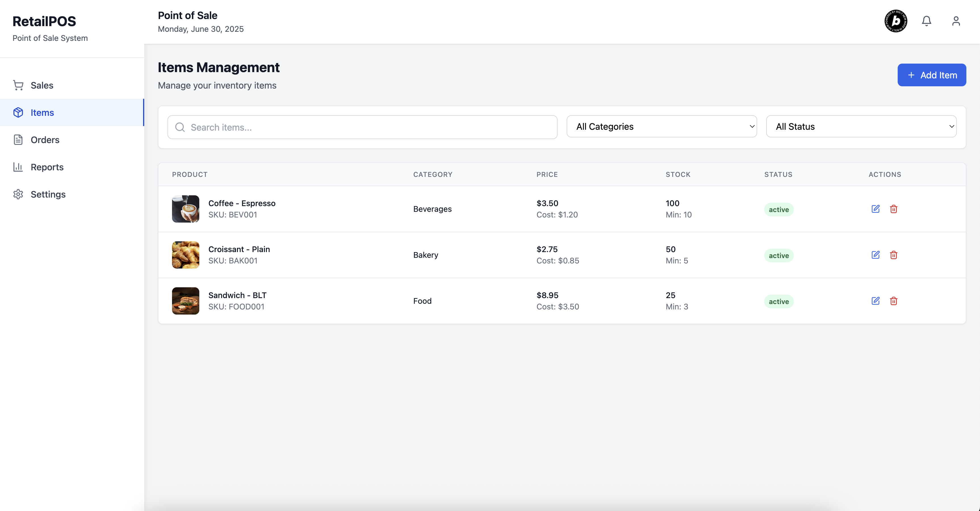Open the Orders section
The height and width of the screenshot is (511, 980).
(x=45, y=140)
